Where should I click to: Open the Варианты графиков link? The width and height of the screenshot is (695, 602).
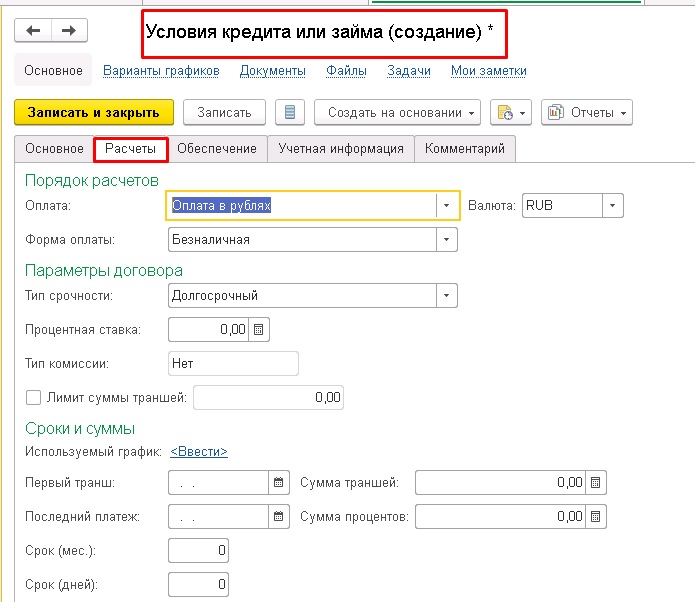click(161, 71)
